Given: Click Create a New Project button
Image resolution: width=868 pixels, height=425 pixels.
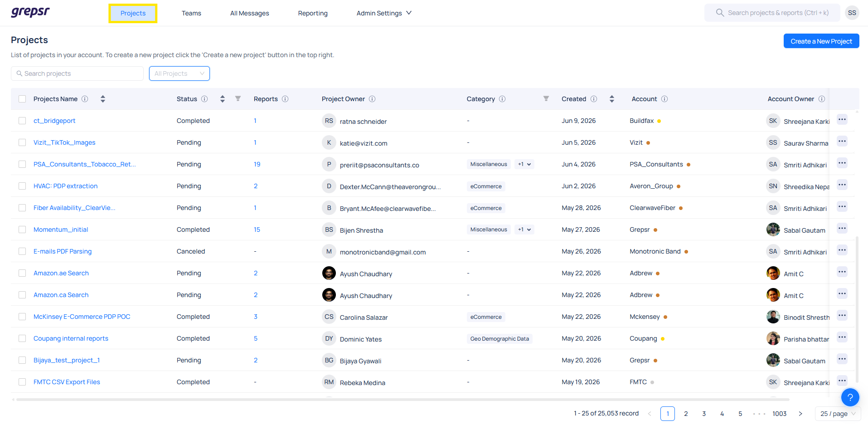Looking at the screenshot, I should pyautogui.click(x=821, y=41).
